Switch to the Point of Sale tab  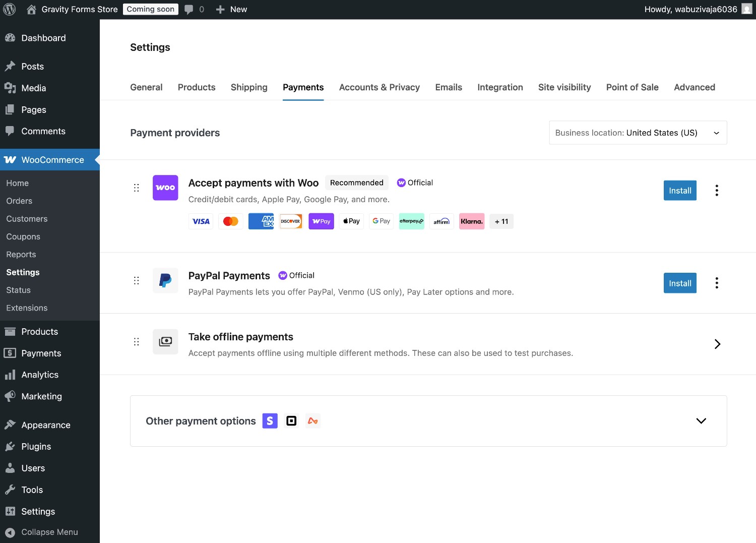(x=633, y=87)
